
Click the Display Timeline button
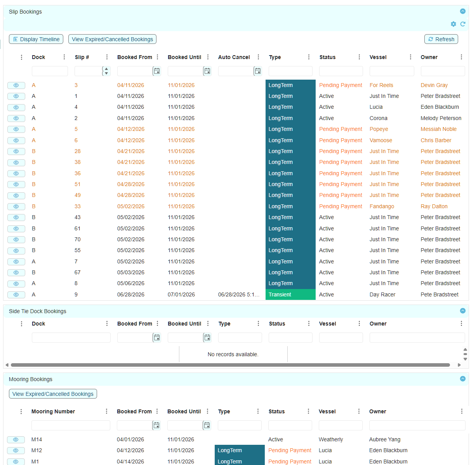point(36,39)
